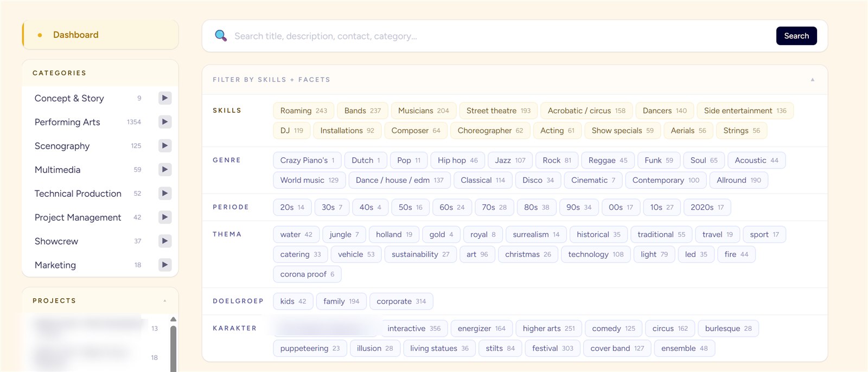Pick the water thema chip

pos(296,235)
